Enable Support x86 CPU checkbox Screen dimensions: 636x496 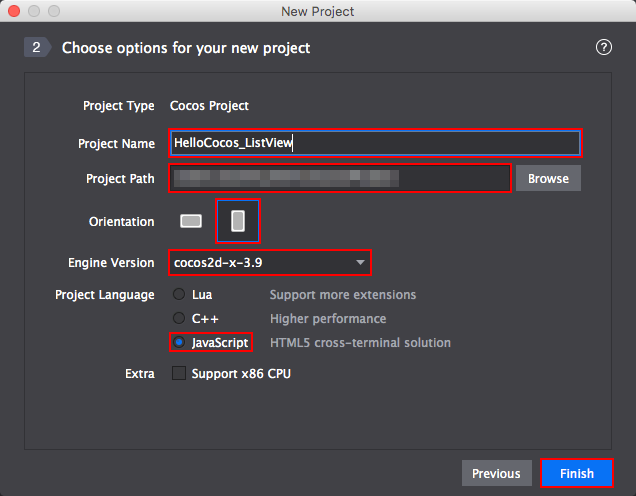pos(179,374)
